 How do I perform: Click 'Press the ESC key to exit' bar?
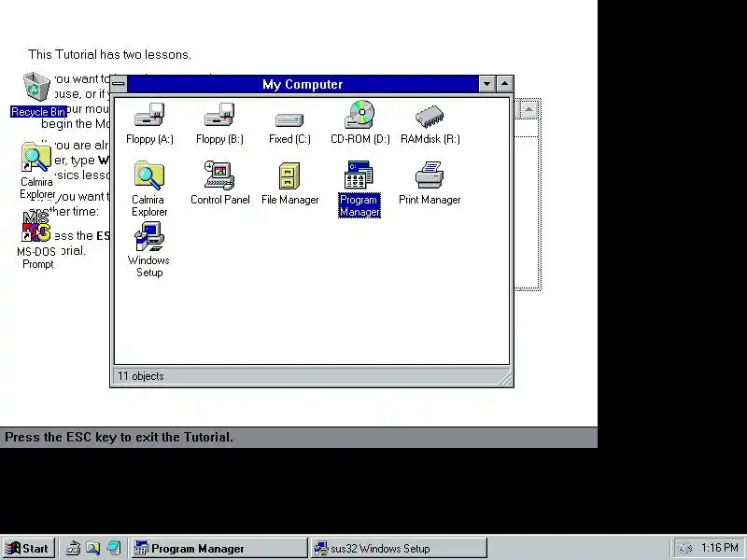click(299, 437)
